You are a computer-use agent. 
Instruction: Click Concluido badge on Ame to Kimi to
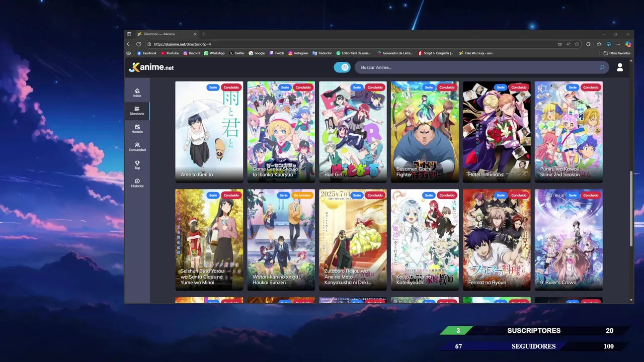pos(231,87)
